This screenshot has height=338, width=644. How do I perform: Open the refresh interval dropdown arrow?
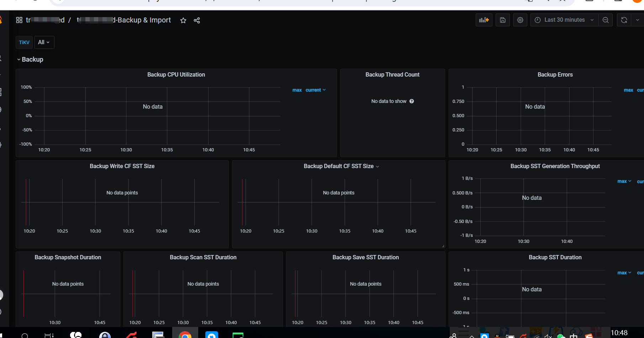637,20
